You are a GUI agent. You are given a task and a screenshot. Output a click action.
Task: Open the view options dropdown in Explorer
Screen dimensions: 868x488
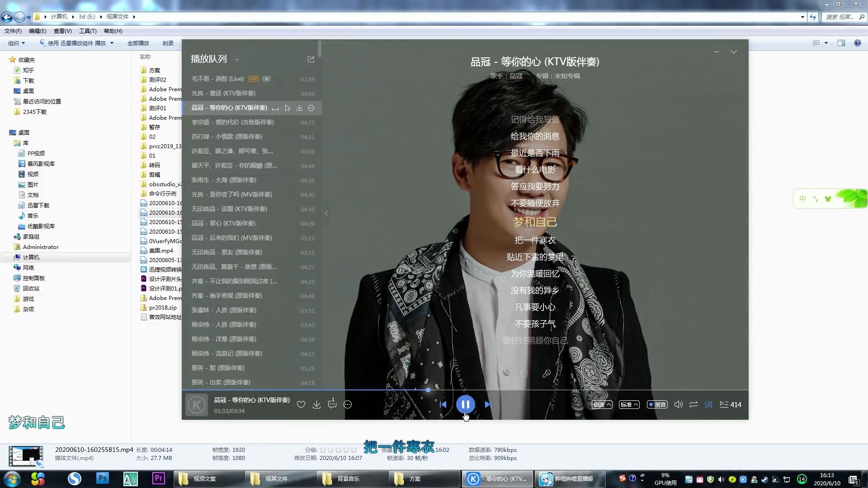click(x=826, y=43)
